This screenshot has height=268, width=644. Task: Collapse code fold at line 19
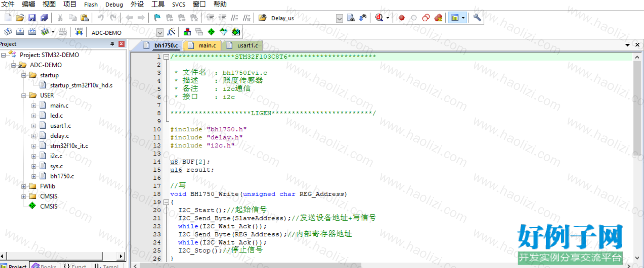click(166, 202)
